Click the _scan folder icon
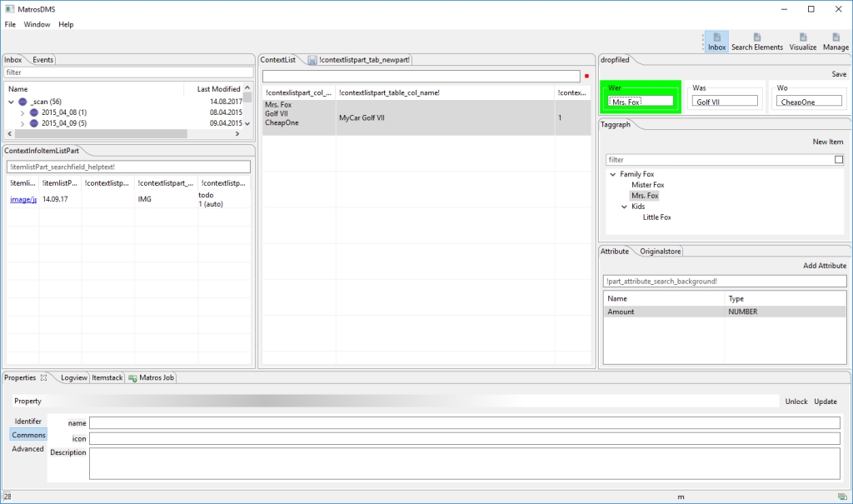Screen dimensions: 853x504 [22, 101]
